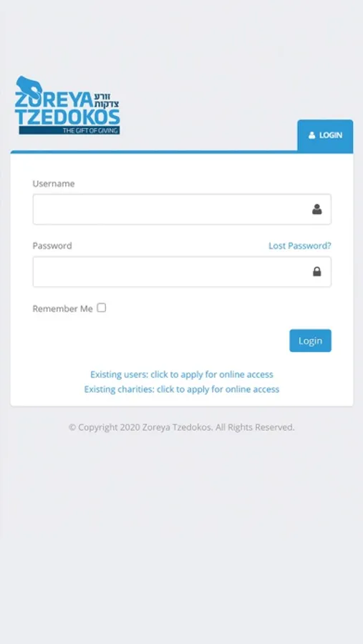Click the Username label
363x644 pixels.
[x=54, y=184]
